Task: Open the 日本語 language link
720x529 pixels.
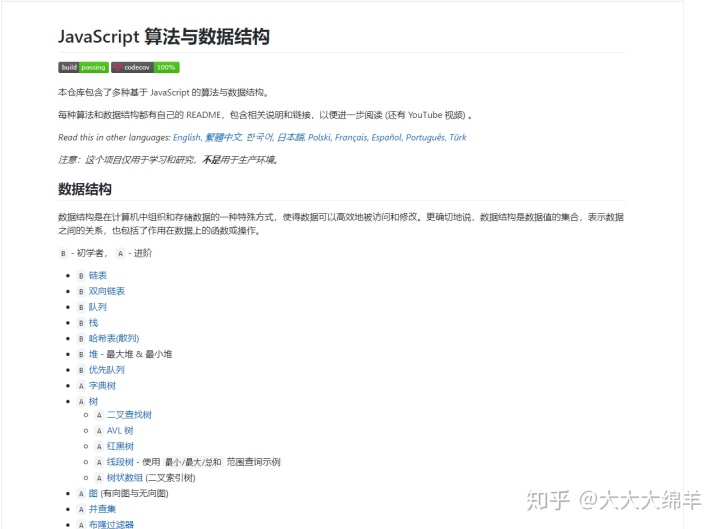Action: (291, 137)
